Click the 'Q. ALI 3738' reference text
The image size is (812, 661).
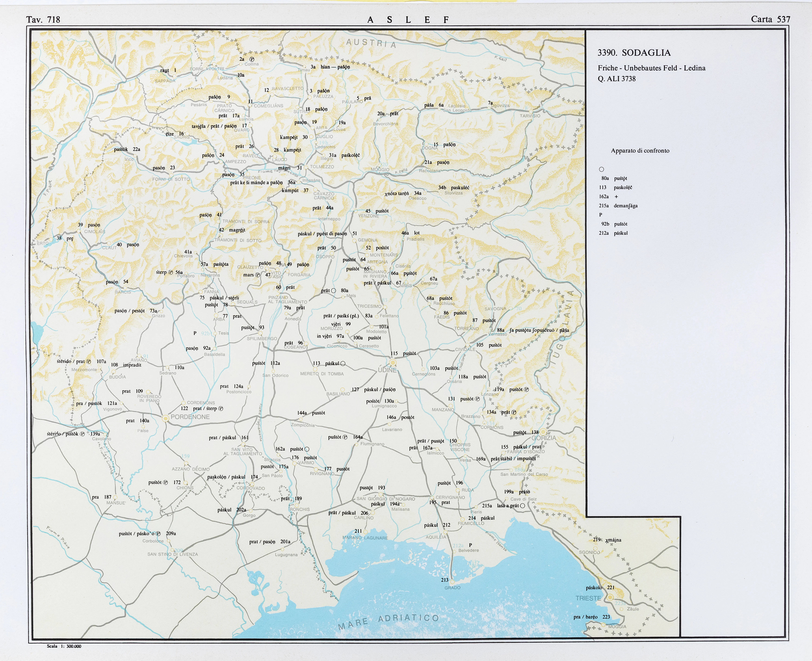617,79
